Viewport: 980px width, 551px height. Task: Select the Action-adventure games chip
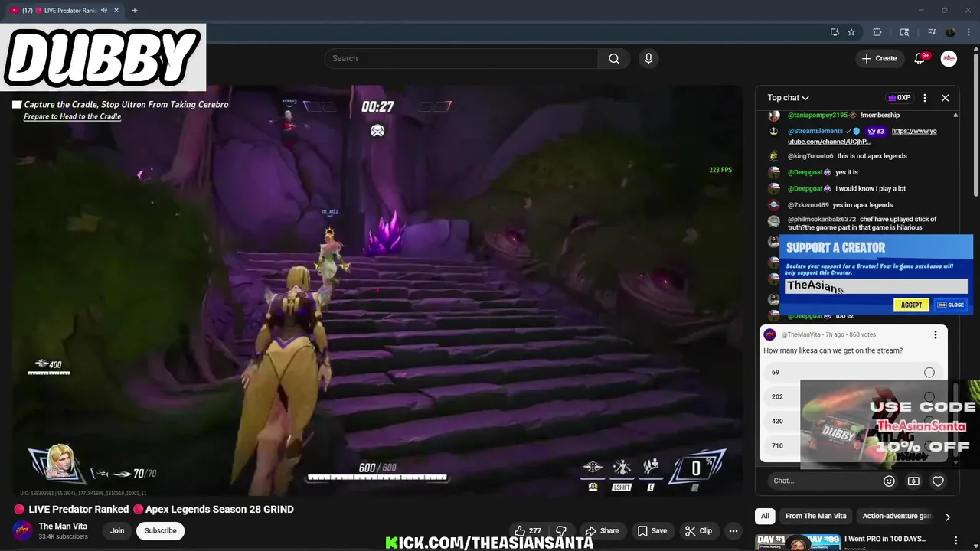coord(896,516)
